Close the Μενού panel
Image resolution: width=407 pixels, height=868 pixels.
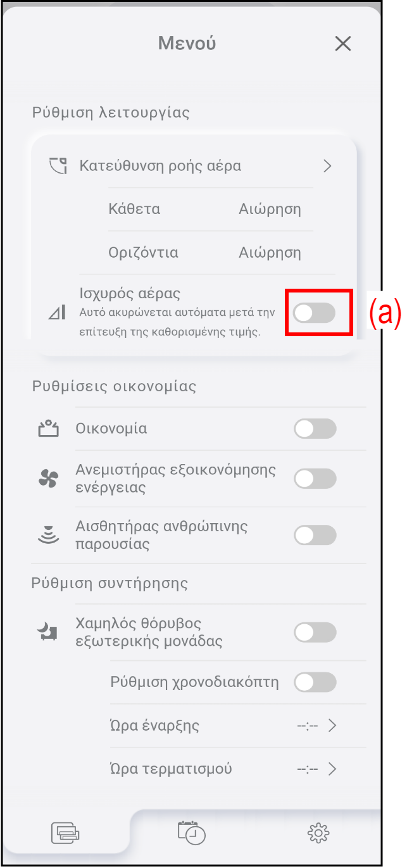click(342, 44)
